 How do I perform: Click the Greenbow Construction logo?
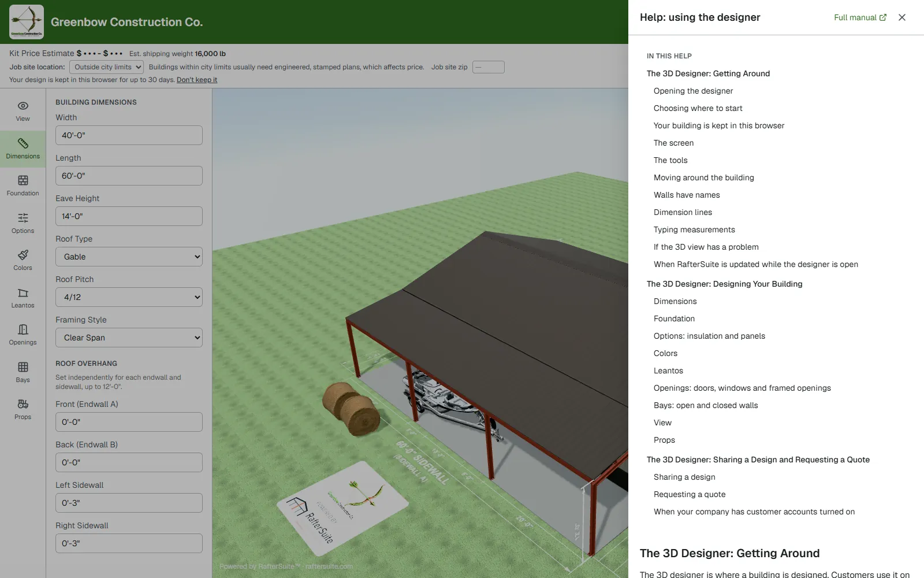click(x=27, y=22)
